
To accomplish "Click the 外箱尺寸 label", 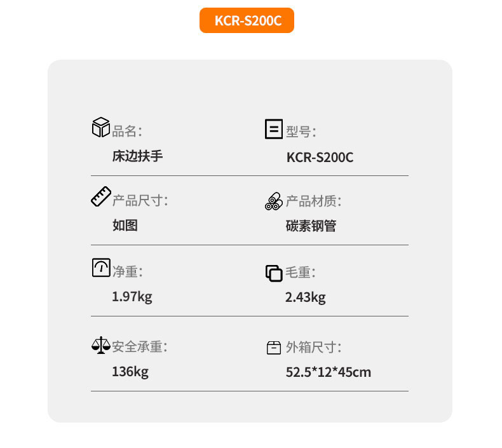I will pyautogui.click(x=313, y=348).
